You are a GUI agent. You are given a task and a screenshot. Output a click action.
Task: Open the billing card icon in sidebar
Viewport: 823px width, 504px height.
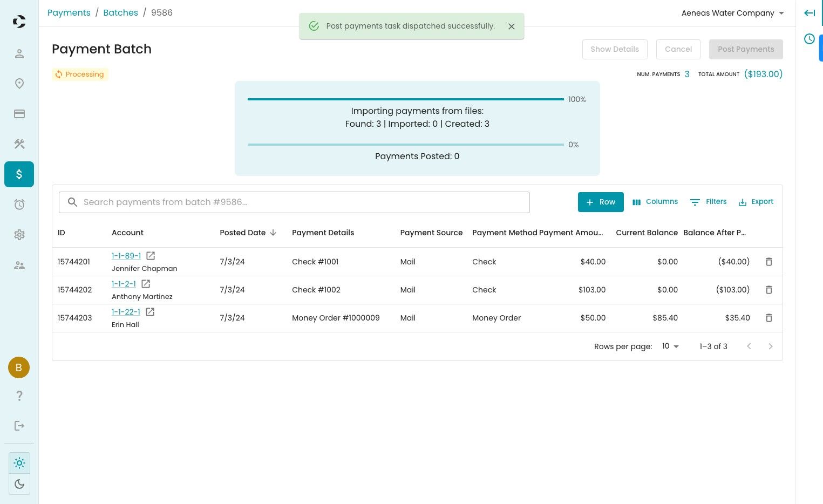[19, 114]
